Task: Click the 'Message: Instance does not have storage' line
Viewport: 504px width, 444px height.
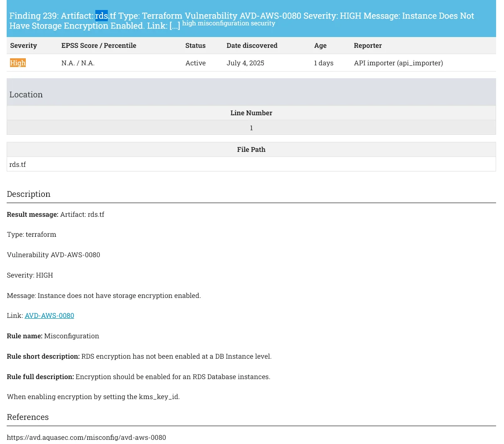Action: coord(104,296)
